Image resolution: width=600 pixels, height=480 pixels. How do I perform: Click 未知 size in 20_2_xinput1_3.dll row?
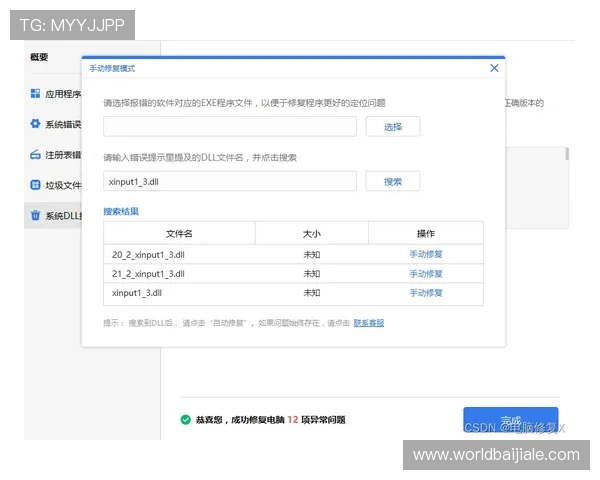point(311,255)
